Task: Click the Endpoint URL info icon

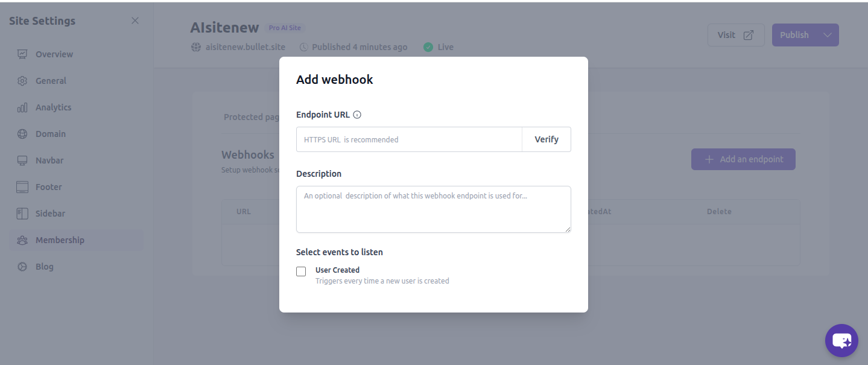Action: pyautogui.click(x=357, y=115)
